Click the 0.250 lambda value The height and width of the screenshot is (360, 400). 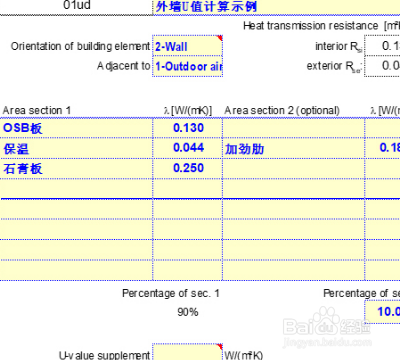188,169
